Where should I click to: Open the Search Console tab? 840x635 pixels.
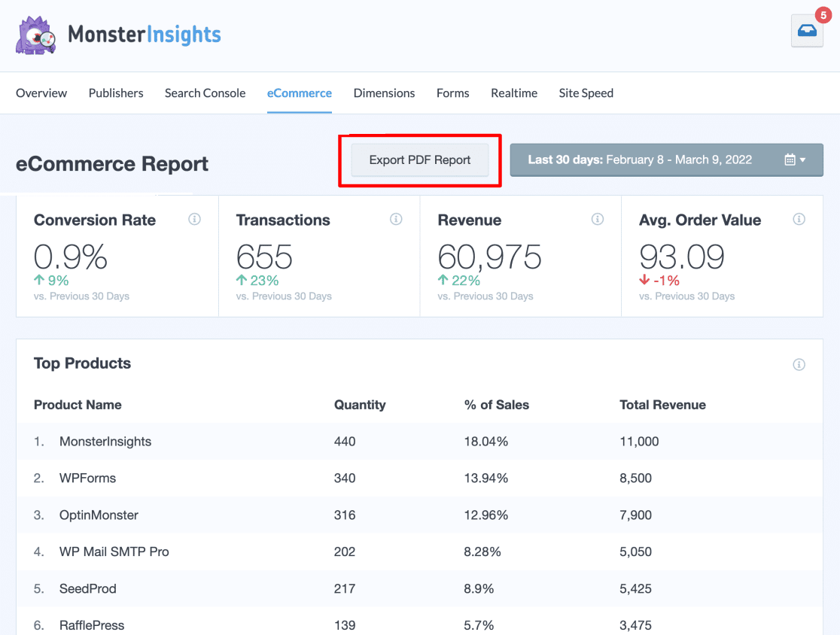point(205,93)
